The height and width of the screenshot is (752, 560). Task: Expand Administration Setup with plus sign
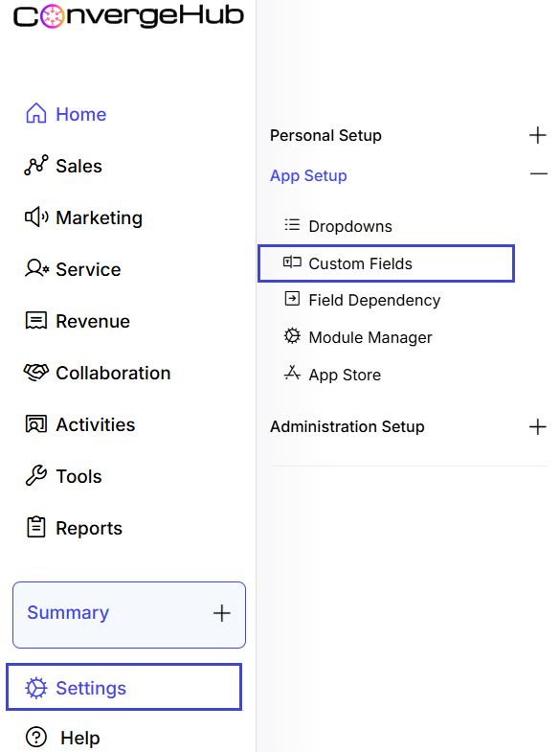point(537,426)
